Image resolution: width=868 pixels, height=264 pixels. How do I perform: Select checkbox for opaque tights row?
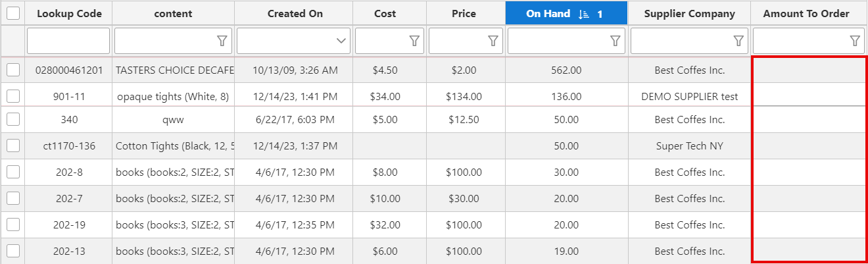coord(13,96)
